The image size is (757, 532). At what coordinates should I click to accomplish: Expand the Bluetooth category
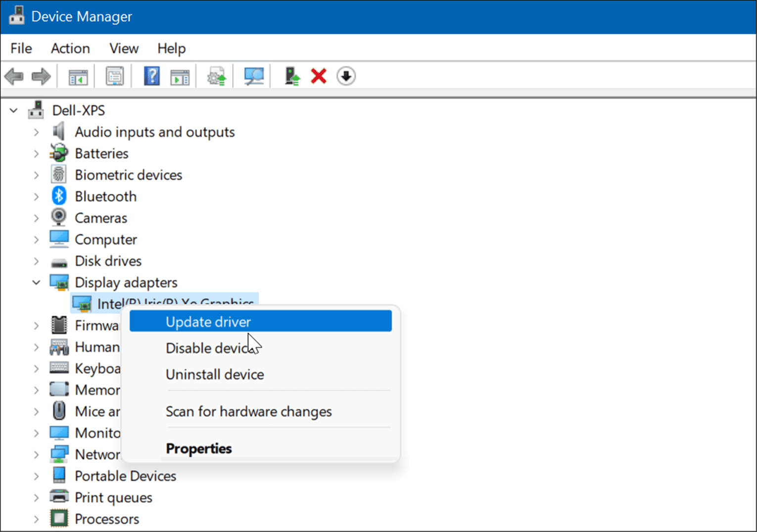(37, 196)
